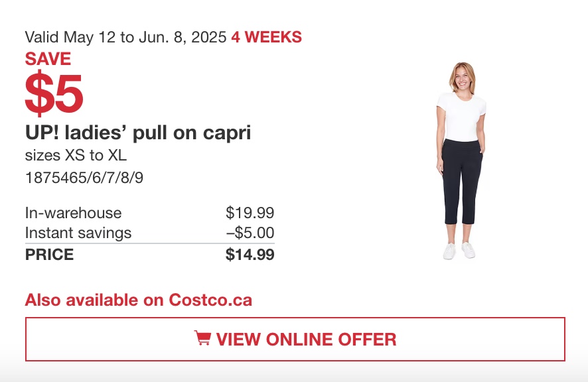588x382 pixels.
Task: Select the UP! ladies' pull on capri title
Action: (138, 133)
